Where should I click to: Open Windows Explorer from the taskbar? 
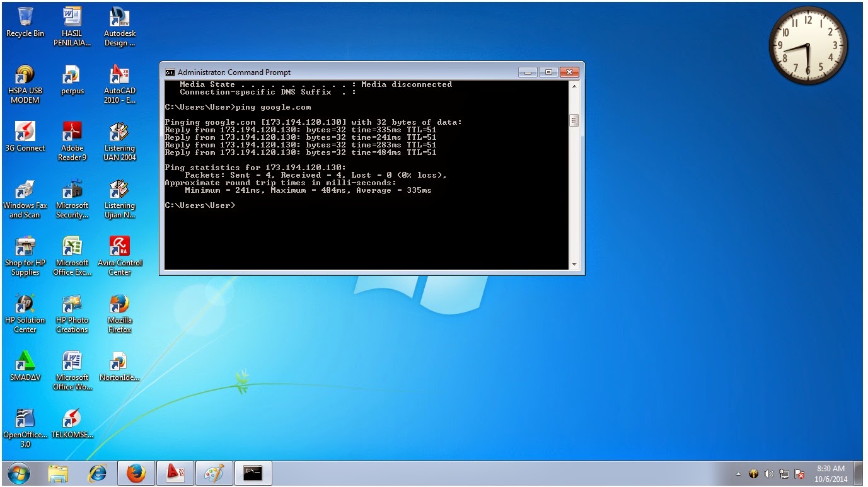[x=57, y=473]
